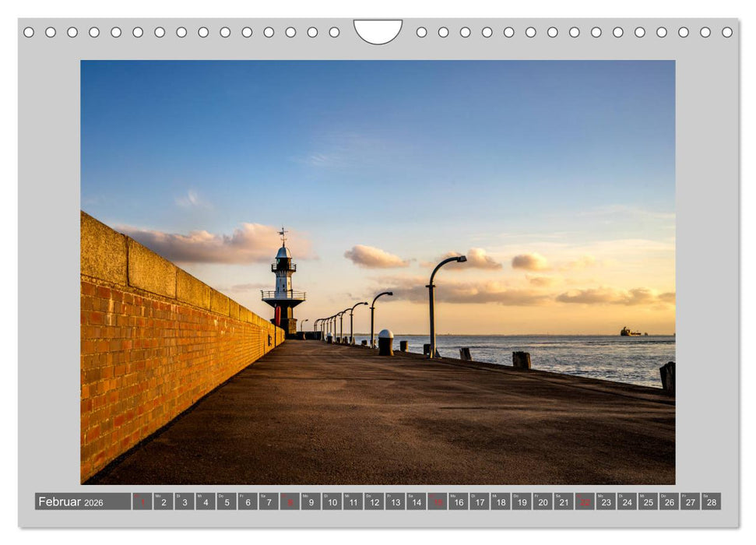Select the highlighted date 15
The height and width of the screenshot is (545, 756).
pyautogui.click(x=437, y=502)
